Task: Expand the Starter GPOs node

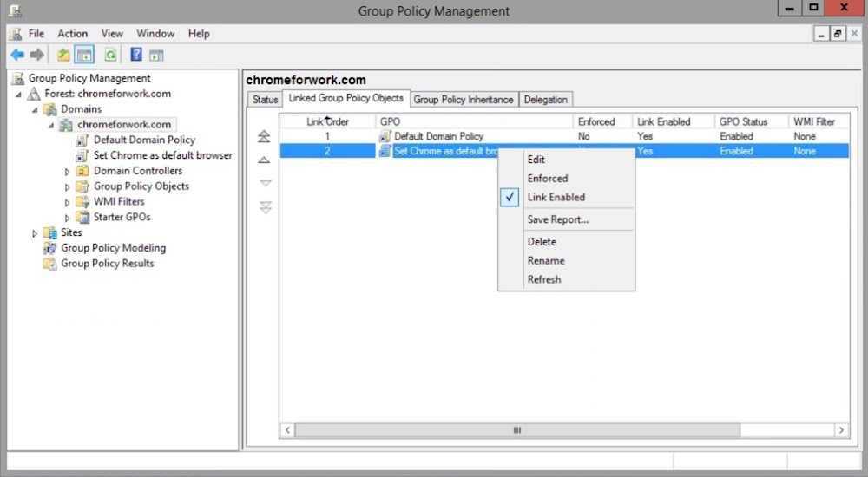Action: tap(68, 219)
